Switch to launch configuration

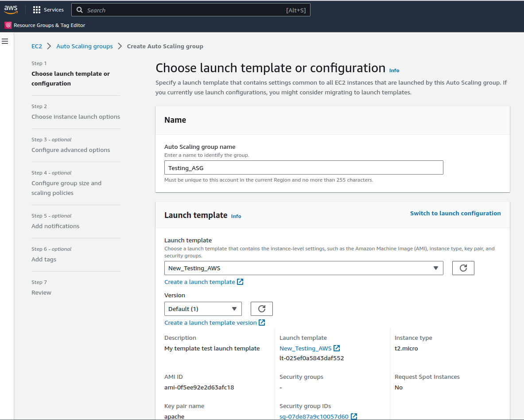[x=455, y=213]
